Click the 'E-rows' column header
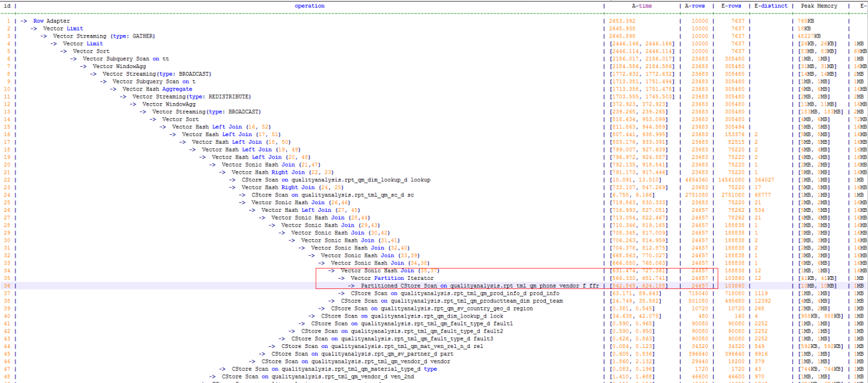Image resolution: width=868 pixels, height=383 pixels. pyautogui.click(x=731, y=6)
